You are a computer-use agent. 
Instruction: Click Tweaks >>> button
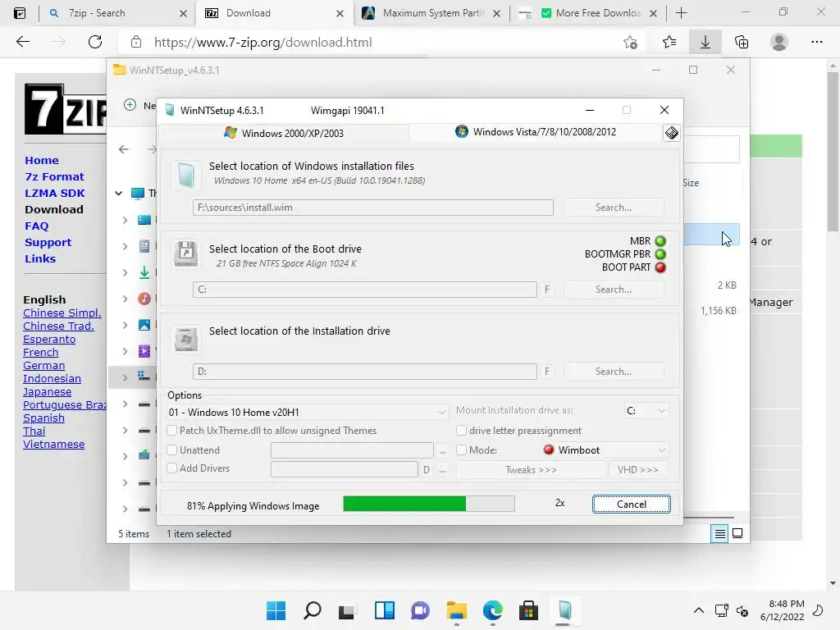point(531,470)
